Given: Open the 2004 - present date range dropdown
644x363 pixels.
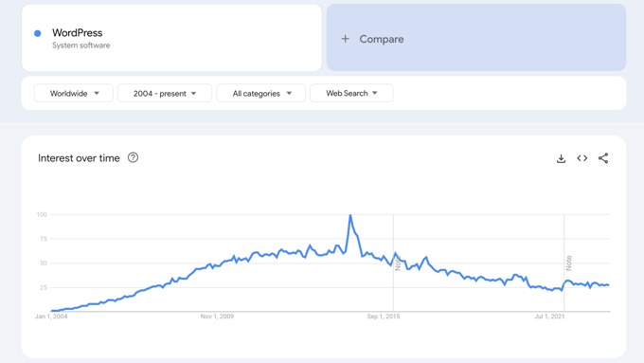Looking at the screenshot, I should [165, 93].
